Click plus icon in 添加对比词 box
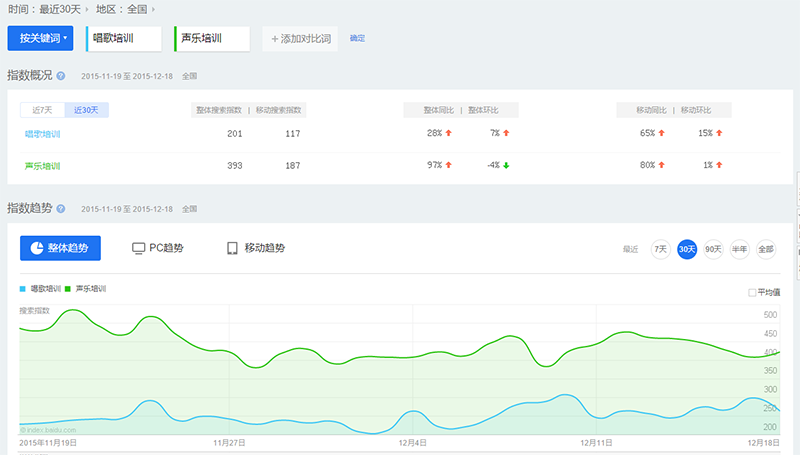Screen dimensions: 800x455 [x=274, y=39]
